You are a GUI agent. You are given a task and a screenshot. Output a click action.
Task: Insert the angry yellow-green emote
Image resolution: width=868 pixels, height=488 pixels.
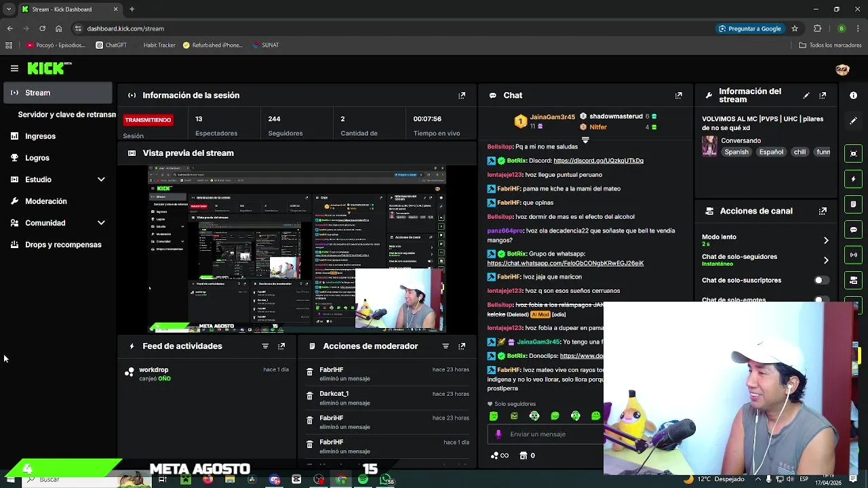pos(514,415)
